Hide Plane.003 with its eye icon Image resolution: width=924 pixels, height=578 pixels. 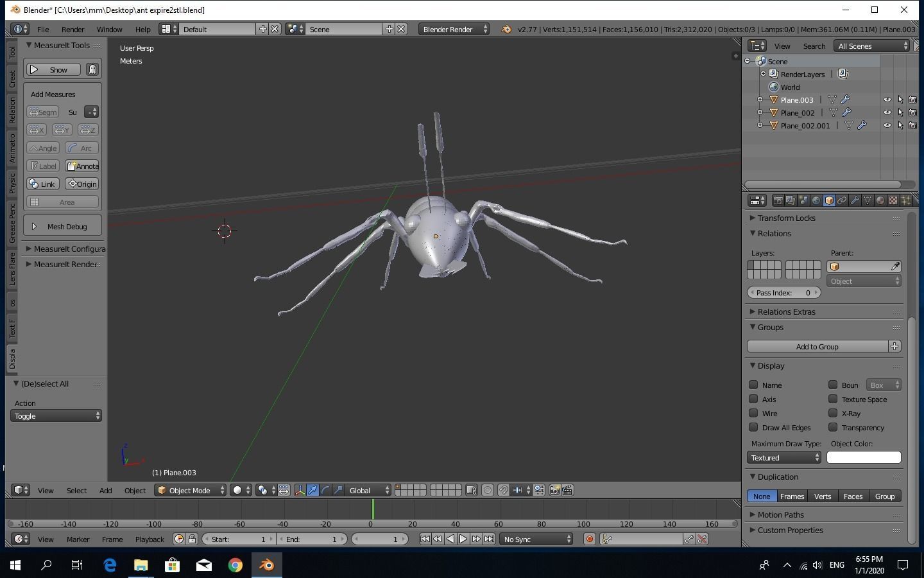pyautogui.click(x=887, y=100)
